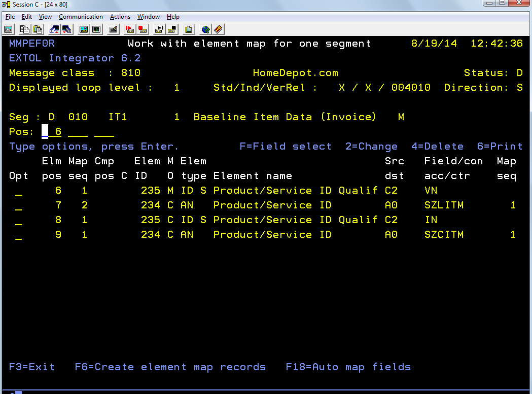The width and height of the screenshot is (532, 394).
Task: Click the HomeDepot.com partner name
Action: pyautogui.click(x=296, y=73)
